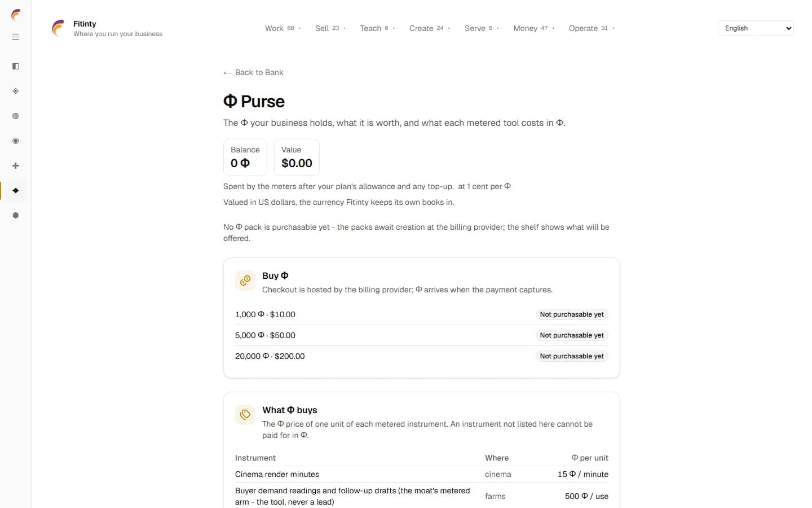Click the Value $0.00 card

[297, 157]
